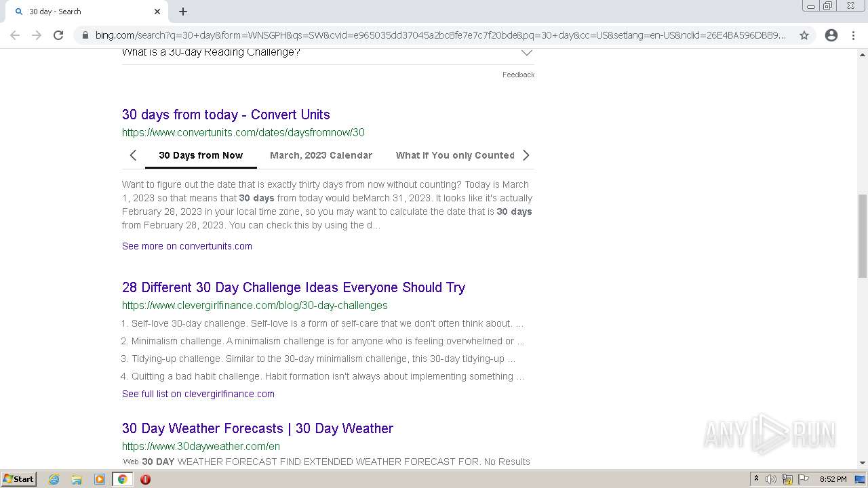Viewport: 868px width, 488px height.
Task: Open Windows Media Player from taskbar
Action: pyautogui.click(x=99, y=479)
